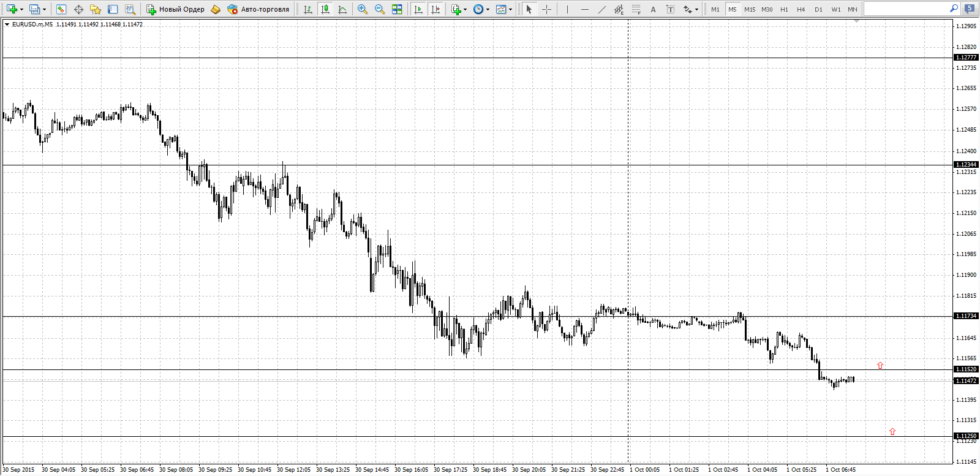Select the Cursor pointer tool
The image size is (980, 476).
coord(529,9)
